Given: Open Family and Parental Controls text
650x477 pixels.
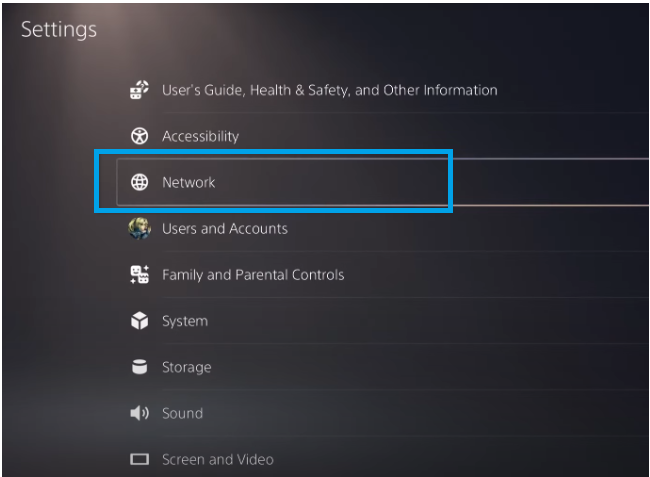Looking at the screenshot, I should tap(252, 275).
